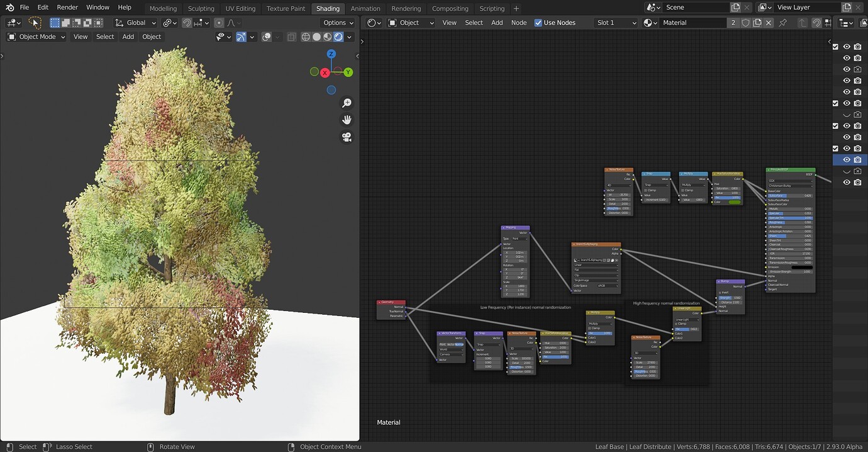The height and width of the screenshot is (452, 868).
Task: Toggle proportional editing in the viewport
Action: coord(219,23)
